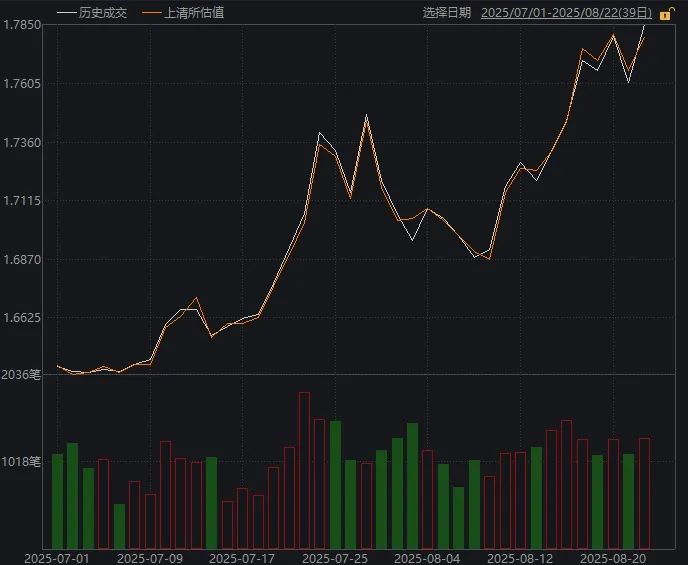
Task: Click the orange 上清所估值 legend line marker
Action: (x=151, y=13)
